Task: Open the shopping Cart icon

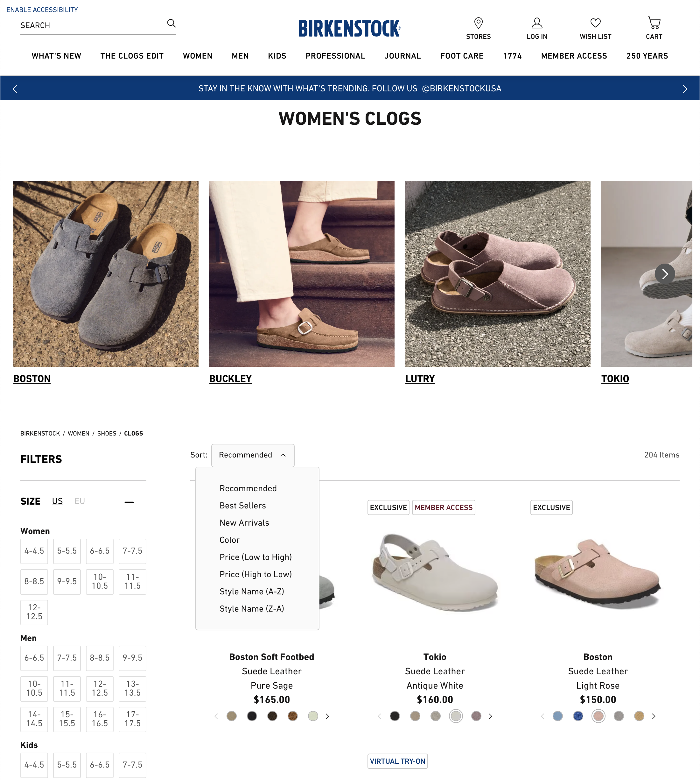Action: [654, 23]
